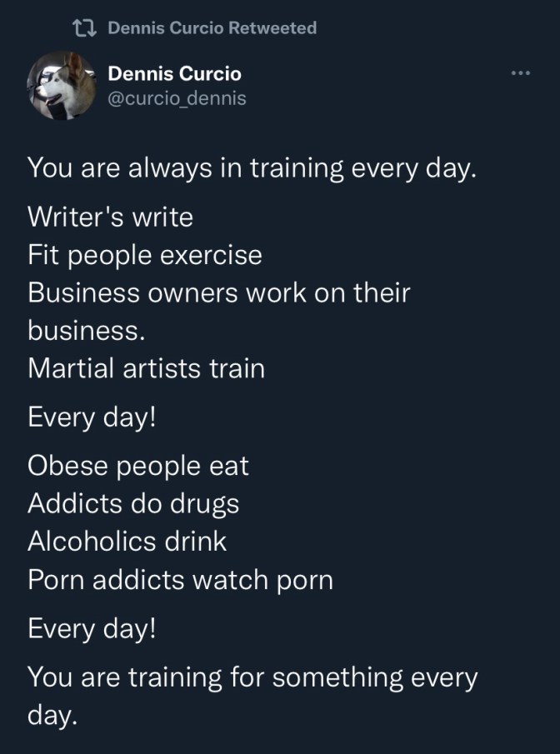This screenshot has width=560, height=754.
Task: Click "Business owners work on their" line
Action: (x=219, y=293)
